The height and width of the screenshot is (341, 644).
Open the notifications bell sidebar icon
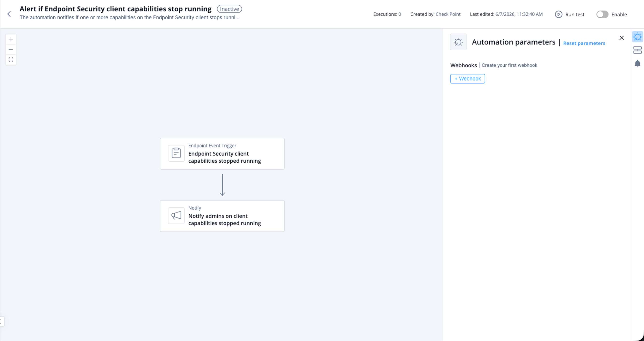pos(637,64)
